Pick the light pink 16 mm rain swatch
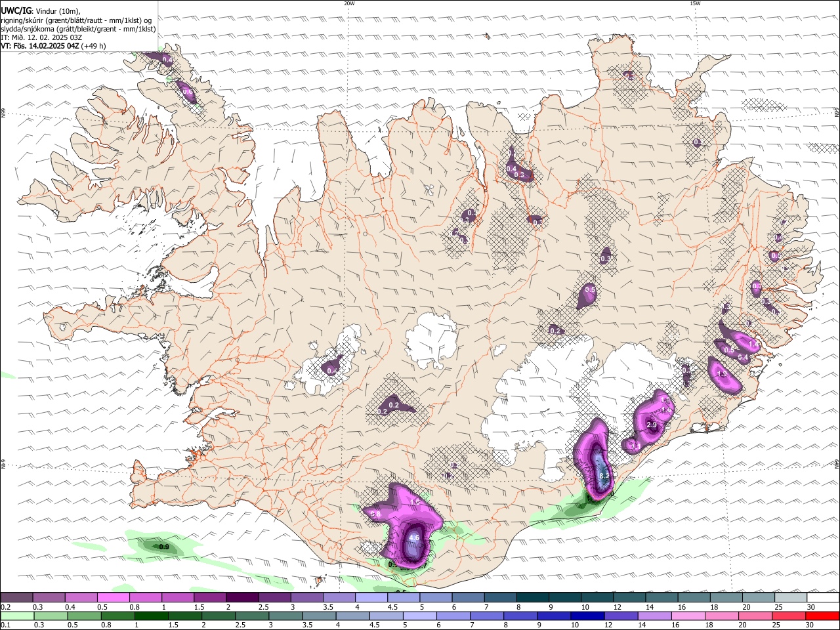The image size is (840, 630). click(688, 616)
